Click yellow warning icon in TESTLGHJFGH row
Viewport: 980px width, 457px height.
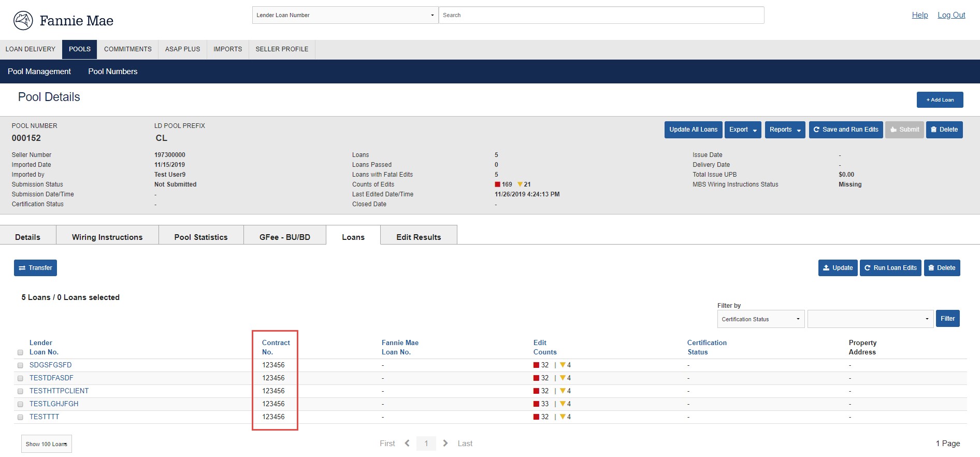tap(563, 404)
